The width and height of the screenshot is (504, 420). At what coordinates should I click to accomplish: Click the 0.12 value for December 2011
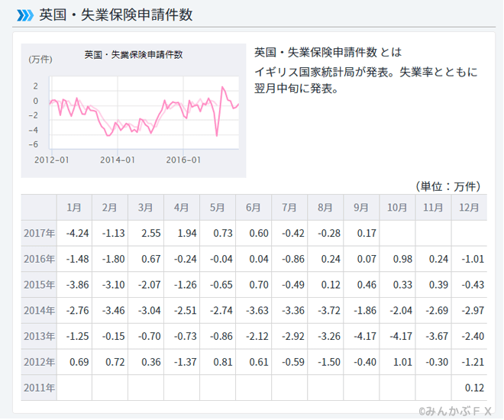[x=474, y=388]
